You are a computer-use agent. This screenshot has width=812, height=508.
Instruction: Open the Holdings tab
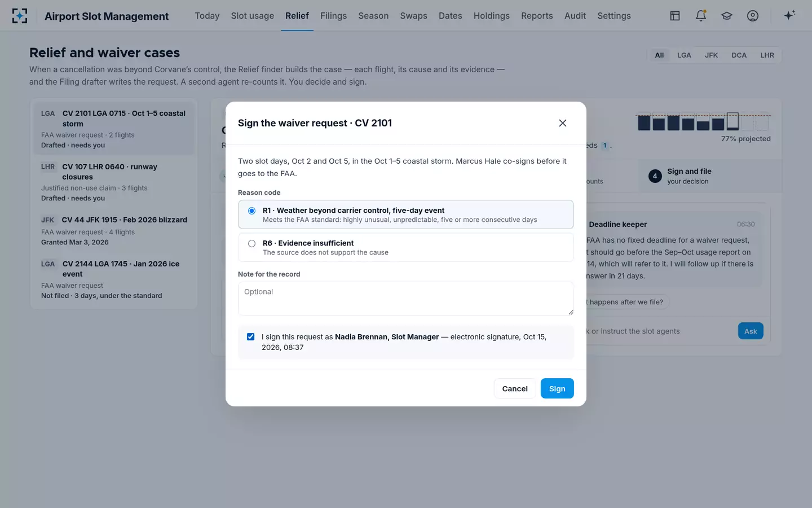tap(492, 16)
